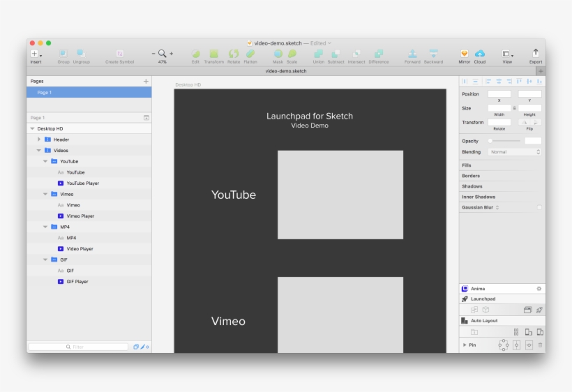The image size is (572, 392).
Task: Apply the Intersect boolean operation
Action: (356, 54)
